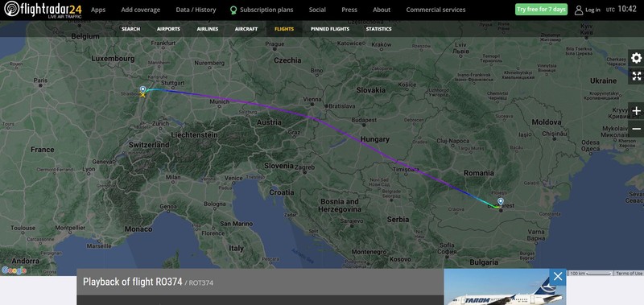Open the map Terms of Use link
Image resolution: width=644 pixels, height=305 pixels.
tap(629, 274)
